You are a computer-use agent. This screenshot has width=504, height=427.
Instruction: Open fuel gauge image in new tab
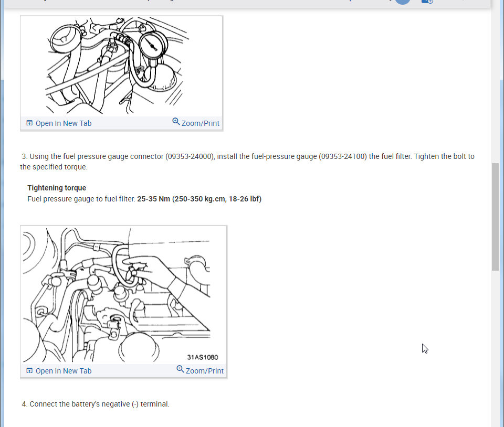[59, 123]
